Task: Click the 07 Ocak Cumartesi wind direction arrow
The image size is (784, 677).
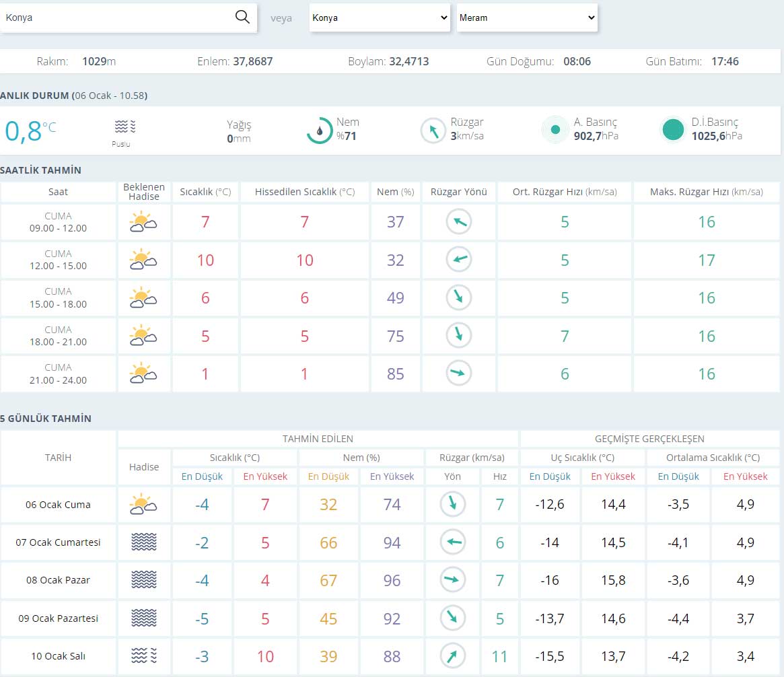Action: tap(452, 542)
